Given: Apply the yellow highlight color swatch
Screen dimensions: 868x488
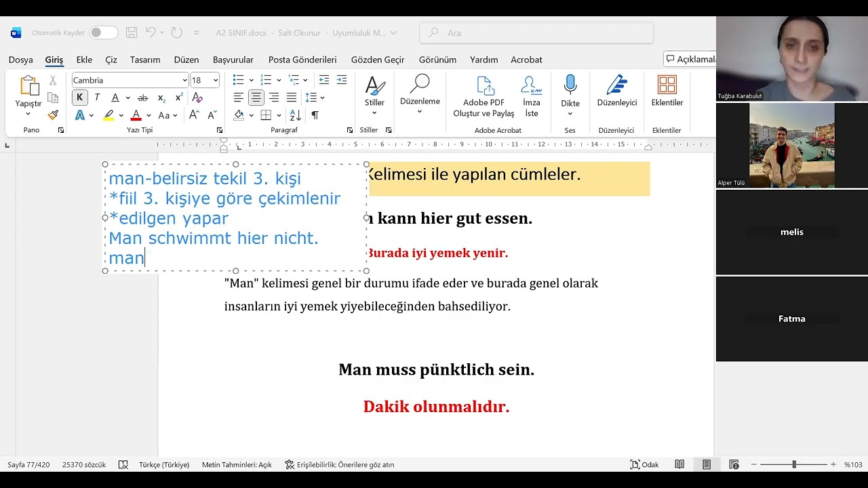Looking at the screenshot, I should coord(108,115).
